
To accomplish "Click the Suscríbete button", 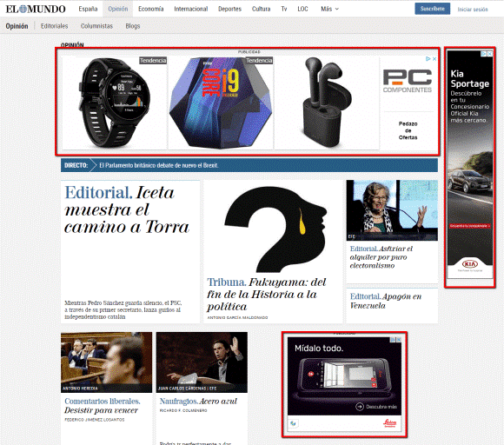I will pyautogui.click(x=433, y=9).
